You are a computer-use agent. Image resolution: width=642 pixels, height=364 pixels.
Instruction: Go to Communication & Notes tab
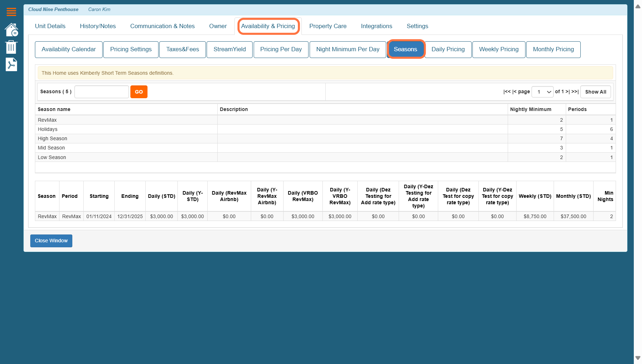point(162,26)
